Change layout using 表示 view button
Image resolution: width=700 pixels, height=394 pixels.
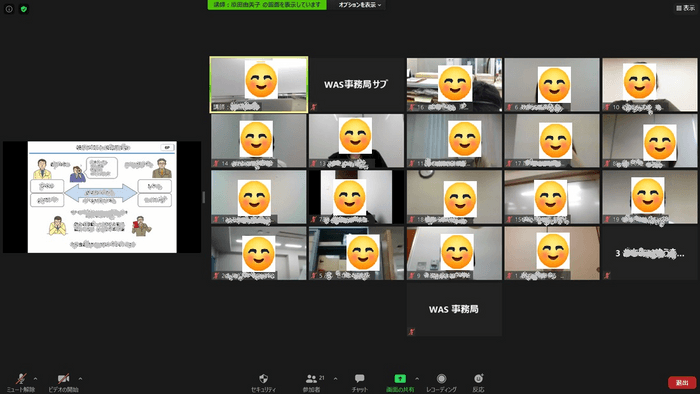tap(685, 8)
